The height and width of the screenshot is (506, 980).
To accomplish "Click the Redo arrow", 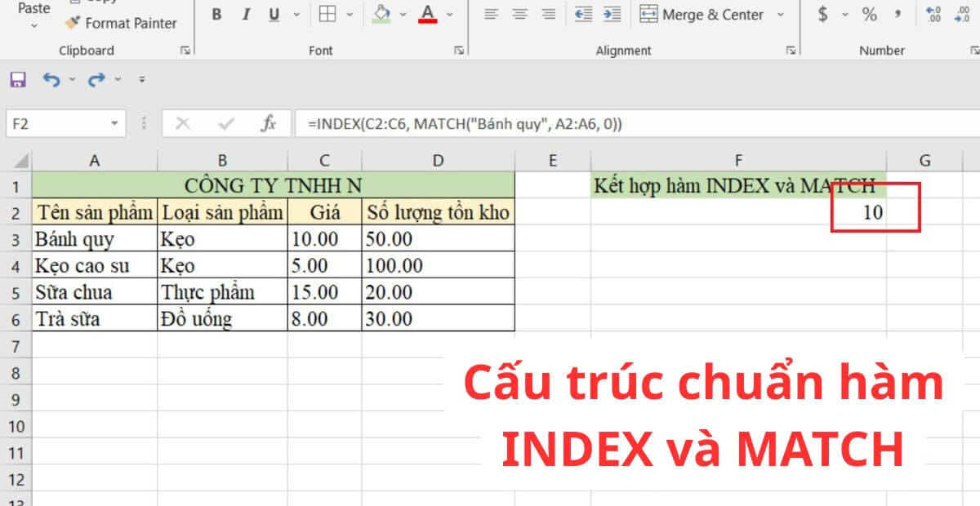I will point(97,79).
